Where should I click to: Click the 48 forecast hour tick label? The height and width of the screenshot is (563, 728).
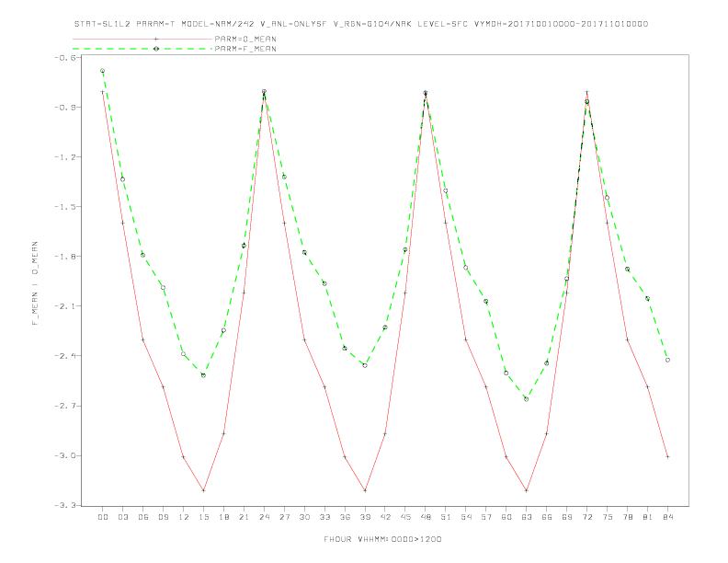pyautogui.click(x=426, y=517)
